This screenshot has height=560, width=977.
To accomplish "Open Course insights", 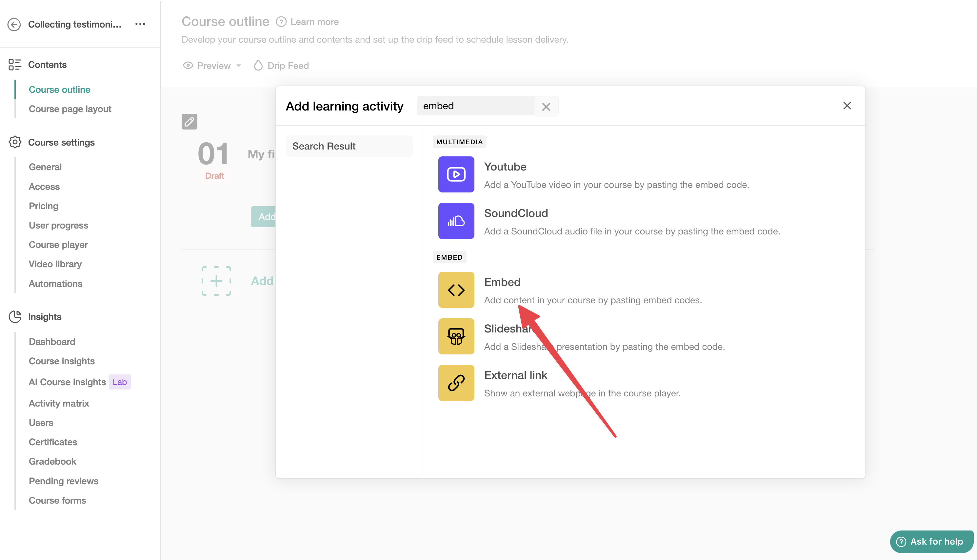I will tap(62, 361).
